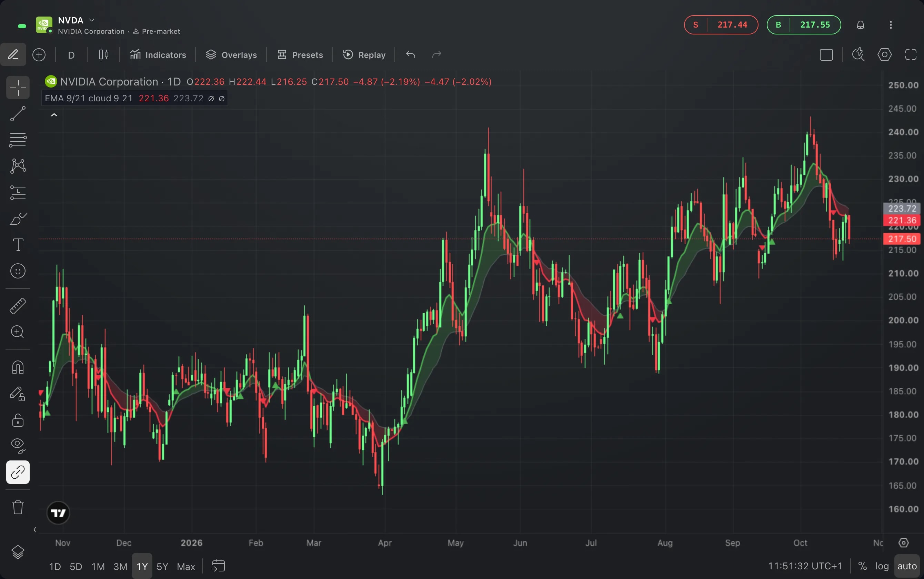Undo the last chart action

point(411,55)
